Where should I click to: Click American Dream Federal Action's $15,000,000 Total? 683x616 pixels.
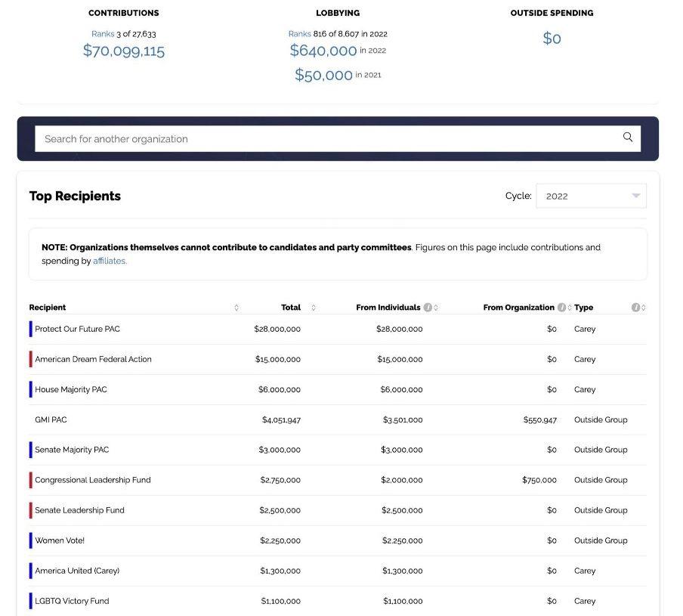point(278,360)
